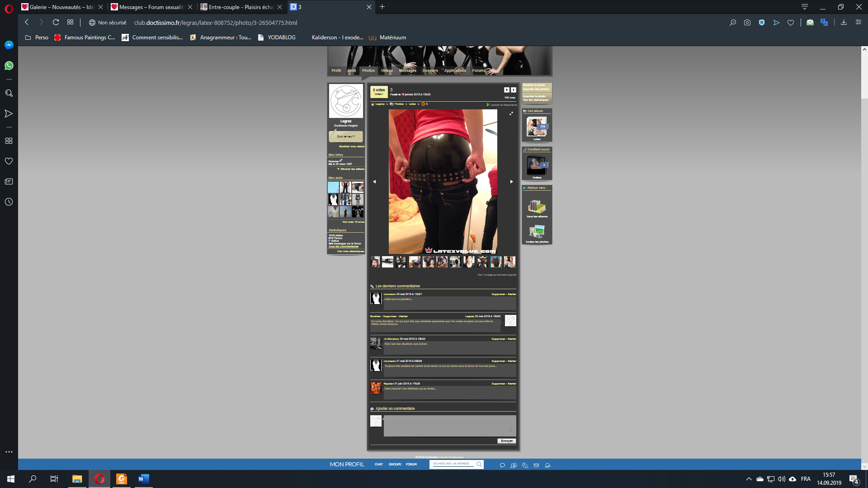Screen dimensions: 868x488
Task: Click the '5 votes Votez!' box
Action: [x=379, y=92]
